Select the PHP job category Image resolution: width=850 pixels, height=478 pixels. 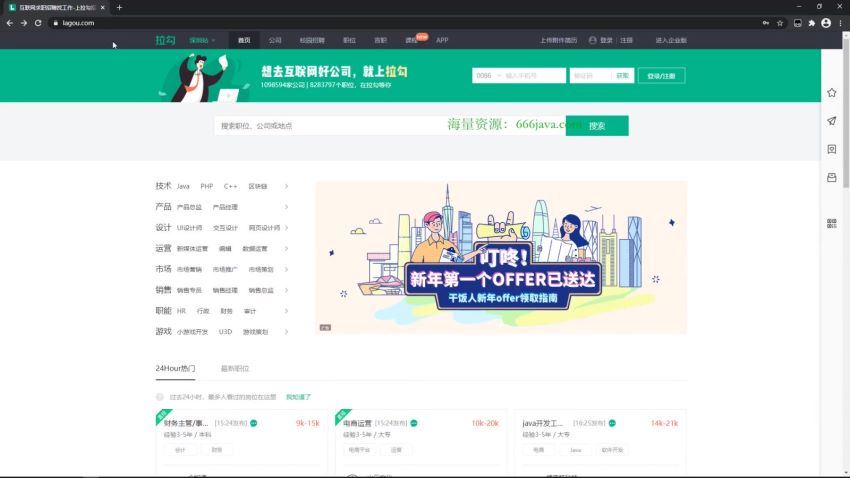207,186
